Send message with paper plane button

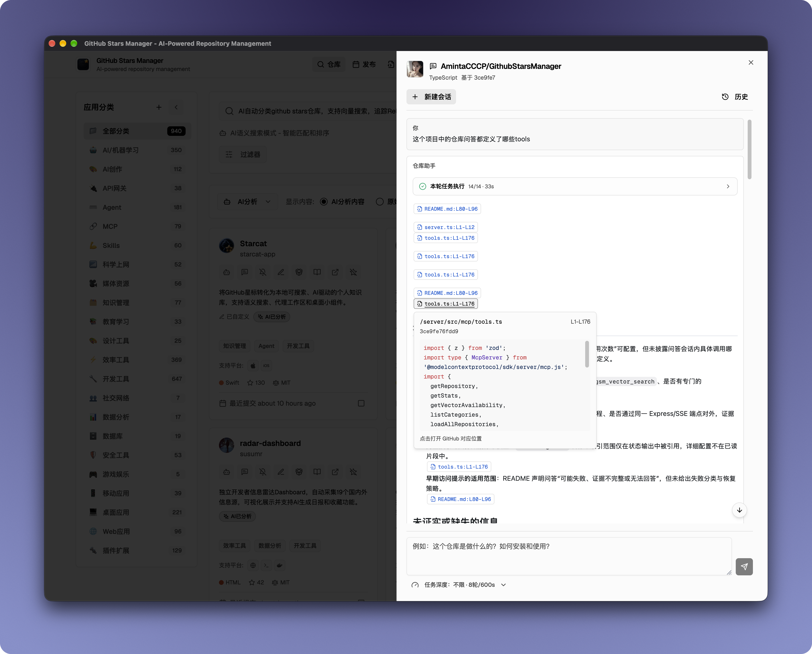(744, 566)
